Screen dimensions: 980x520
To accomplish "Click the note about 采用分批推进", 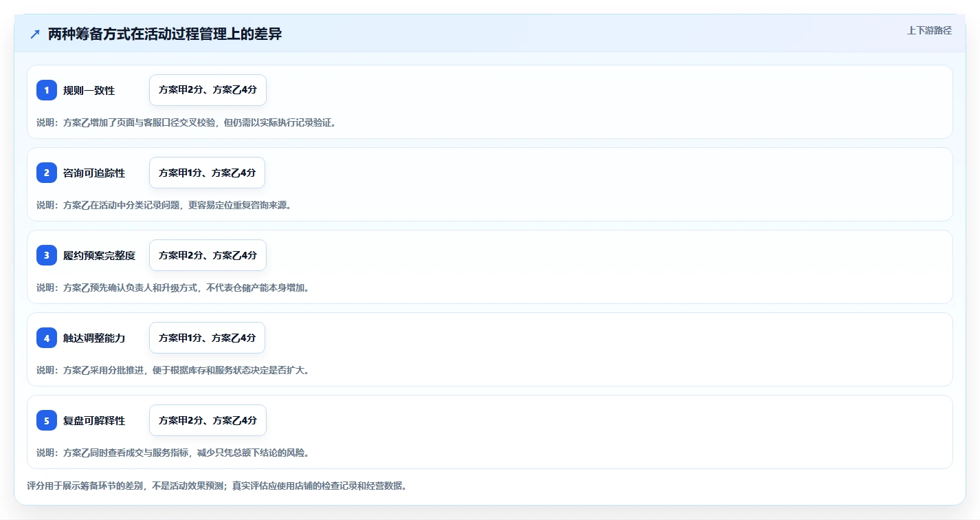I will coord(172,370).
